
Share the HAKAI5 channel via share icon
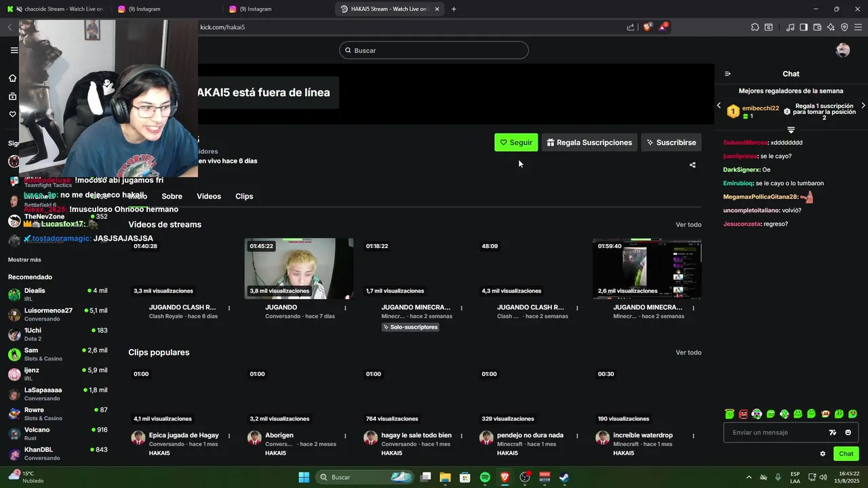692,165
